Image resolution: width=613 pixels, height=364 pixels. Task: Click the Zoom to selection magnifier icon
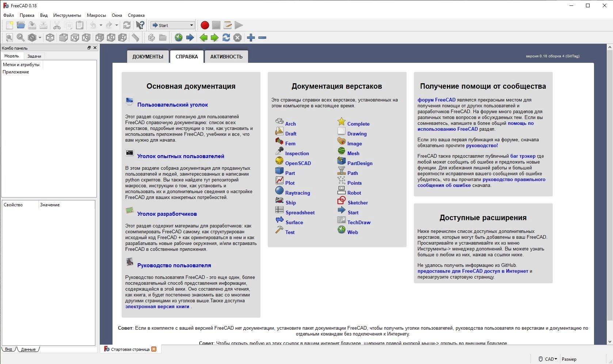point(21,38)
